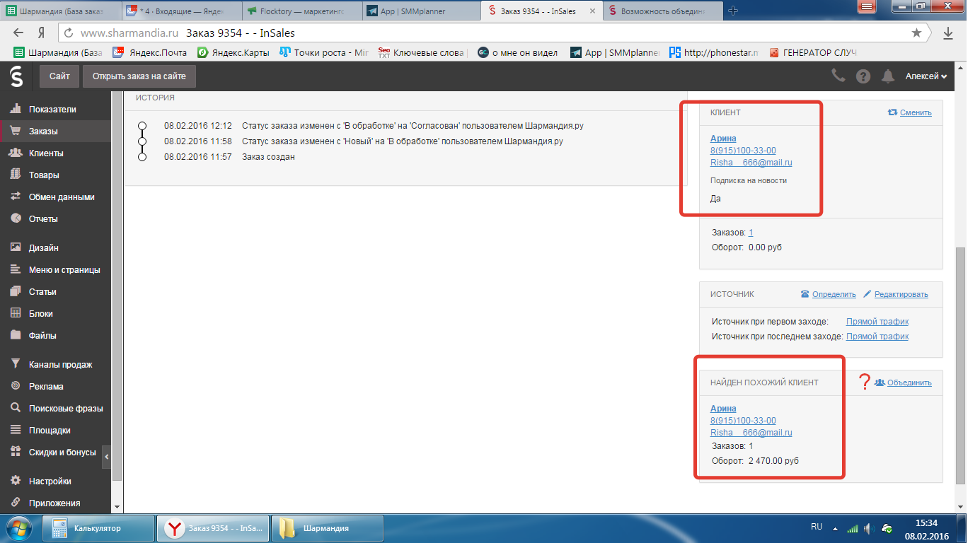Open Файлы folder item
Image resolution: width=980 pixels, height=543 pixels.
point(42,336)
